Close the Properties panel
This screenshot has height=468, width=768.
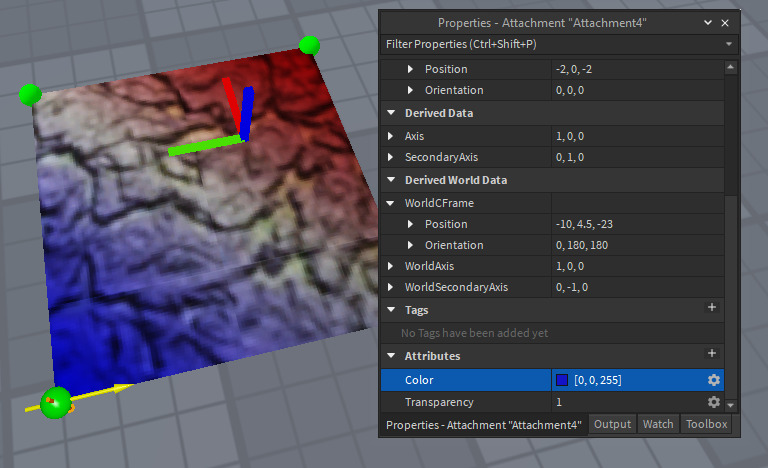click(725, 23)
